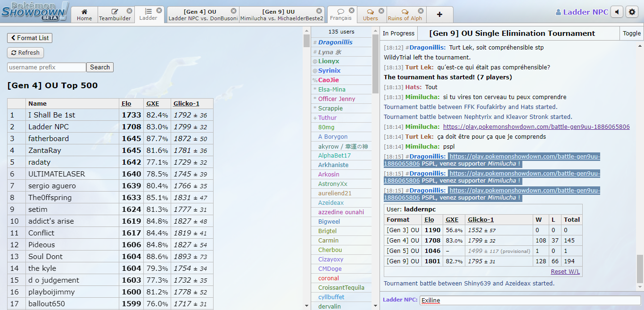Screen dimensions: 644x310
Task: Click the username prefix input field
Action: pyautogui.click(x=47, y=67)
